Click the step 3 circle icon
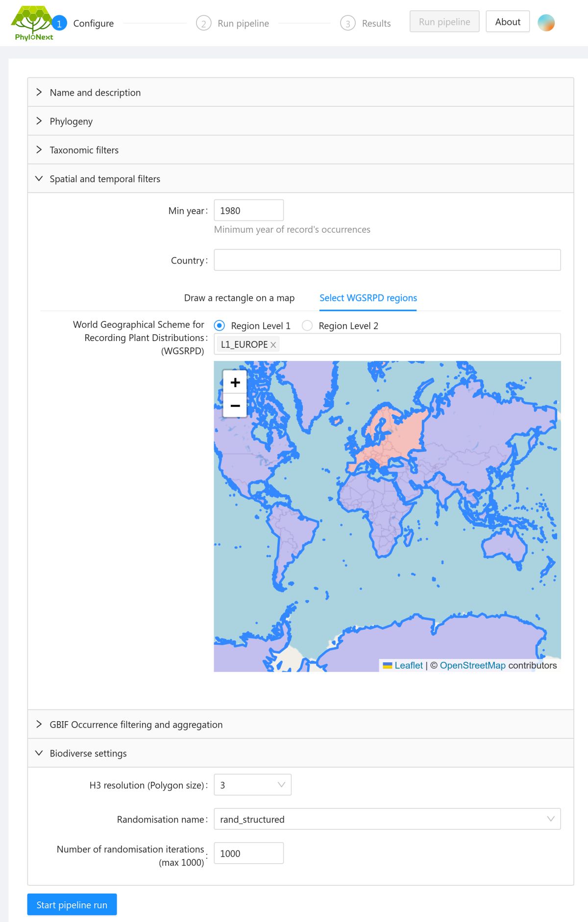 tap(348, 23)
